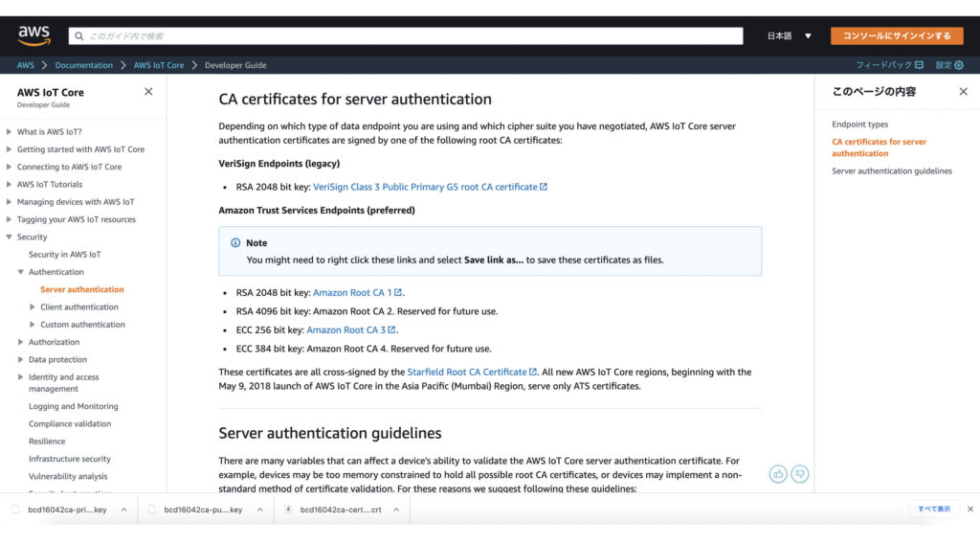Click the documentation search field

tap(406, 36)
